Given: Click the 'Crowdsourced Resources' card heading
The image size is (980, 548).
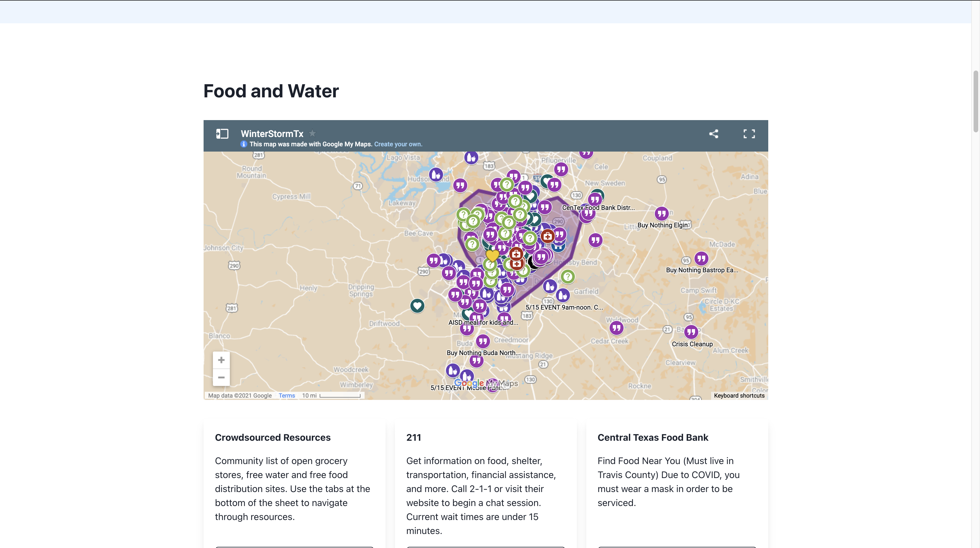Looking at the screenshot, I should pyautogui.click(x=273, y=437).
